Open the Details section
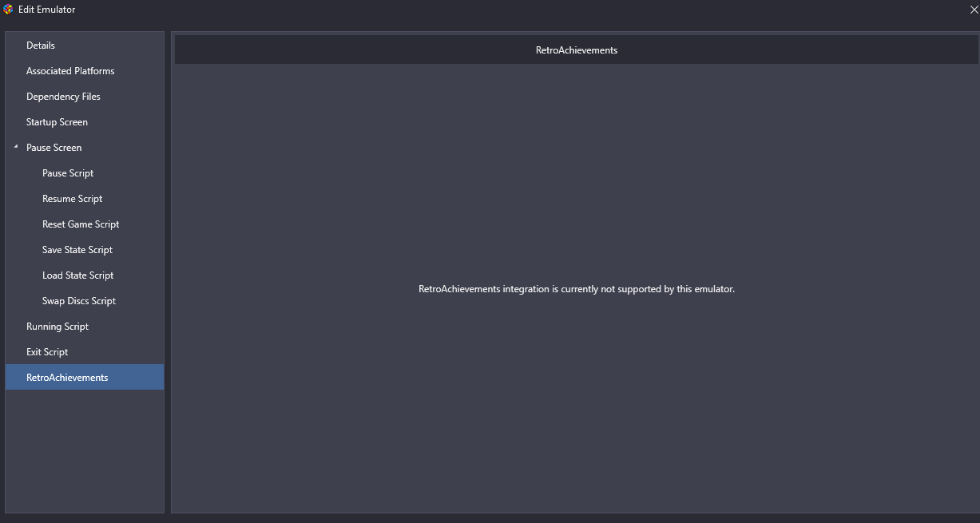 pos(41,46)
